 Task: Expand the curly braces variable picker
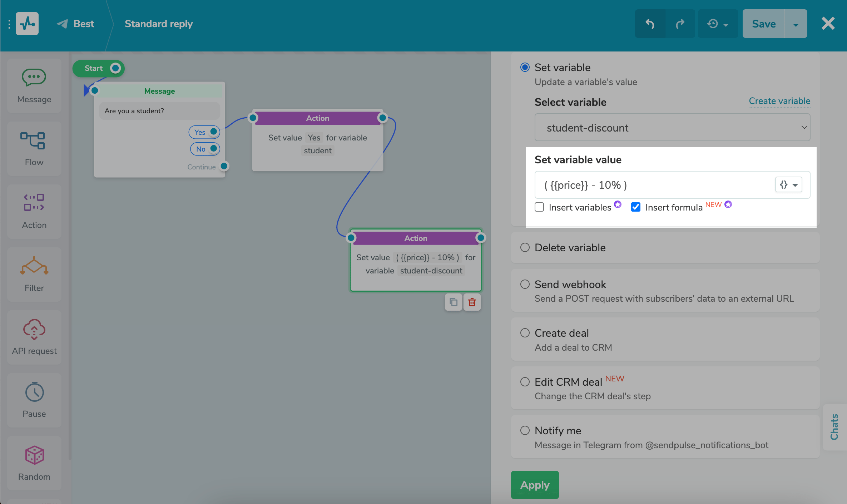pyautogui.click(x=788, y=185)
